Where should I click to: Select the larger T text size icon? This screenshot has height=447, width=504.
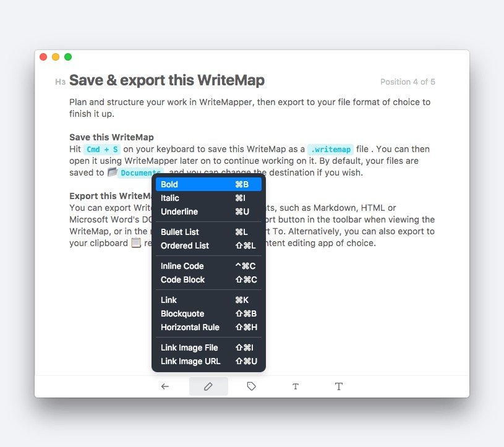tap(338, 386)
